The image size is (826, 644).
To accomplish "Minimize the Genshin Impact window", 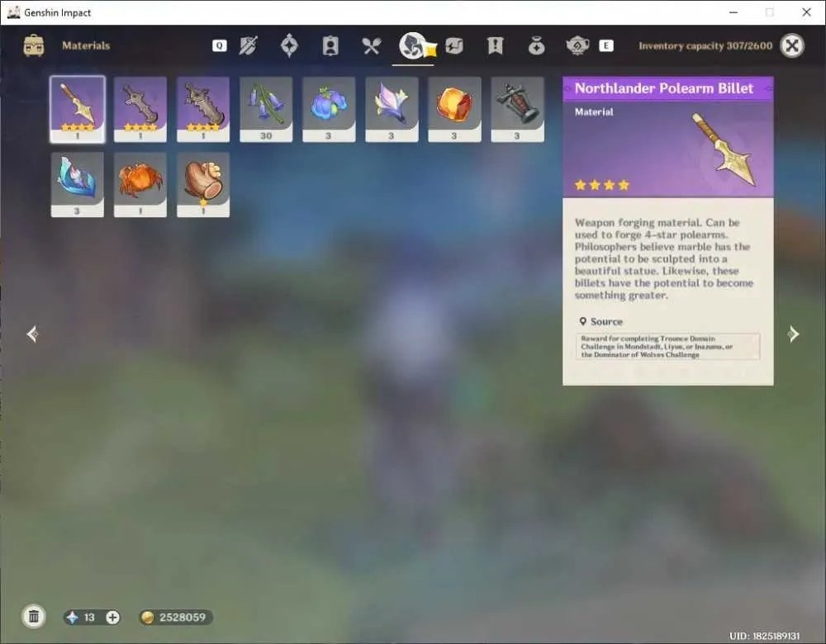I will coord(733,12).
